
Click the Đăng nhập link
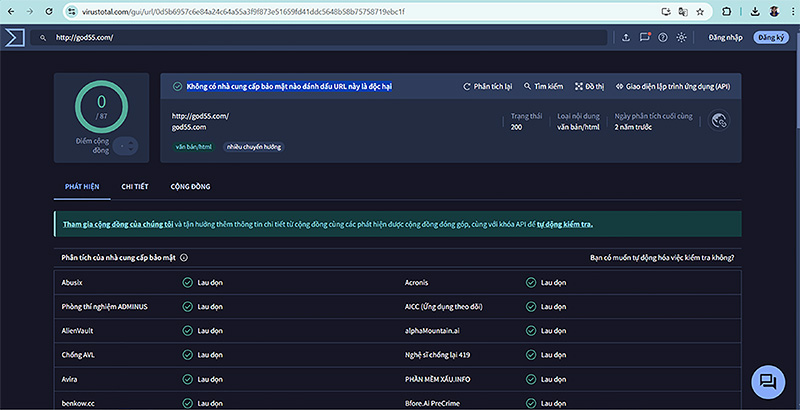(x=726, y=38)
